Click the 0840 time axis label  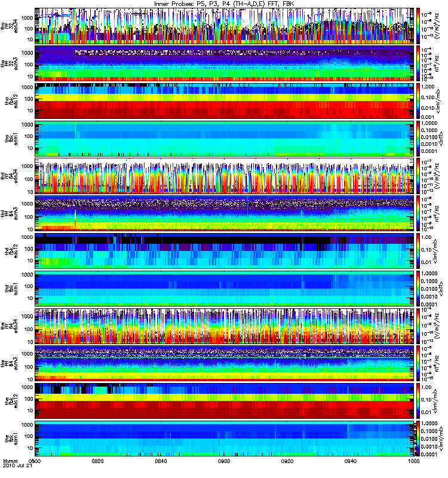[x=161, y=461]
